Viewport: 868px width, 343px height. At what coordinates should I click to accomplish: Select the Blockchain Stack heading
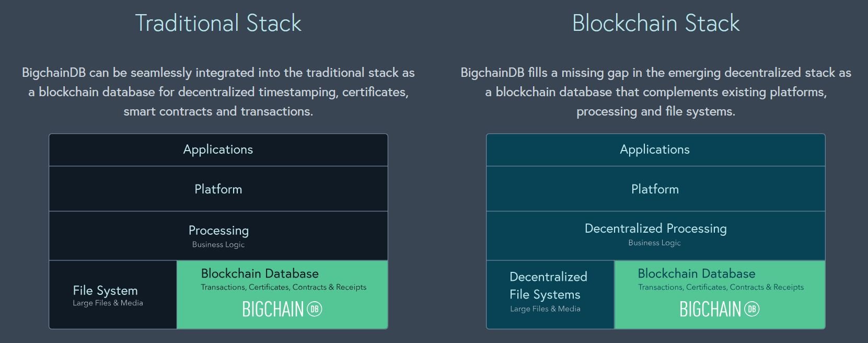(x=656, y=23)
